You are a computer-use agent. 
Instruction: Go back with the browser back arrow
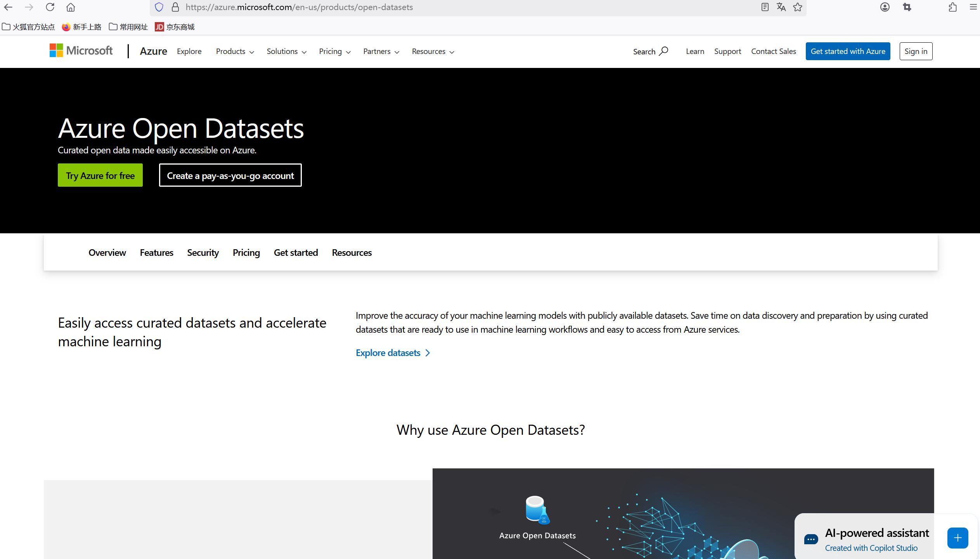(x=8, y=7)
